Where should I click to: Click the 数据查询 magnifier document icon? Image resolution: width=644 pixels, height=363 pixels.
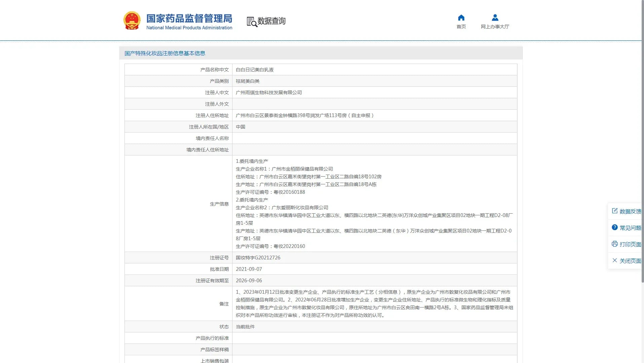point(252,22)
